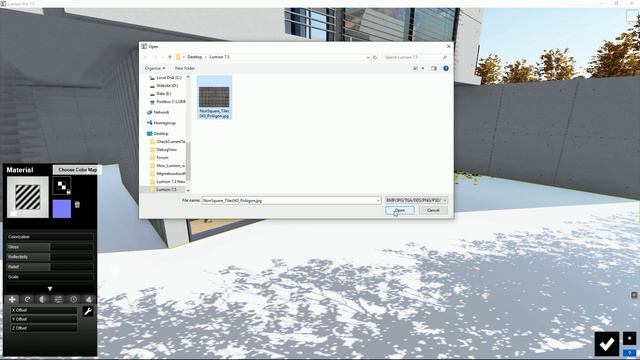This screenshot has width=640, height=360.
Task: Select the NonSquare_Tiles040_Poliigon.jpg file thumbnail
Action: point(214,98)
